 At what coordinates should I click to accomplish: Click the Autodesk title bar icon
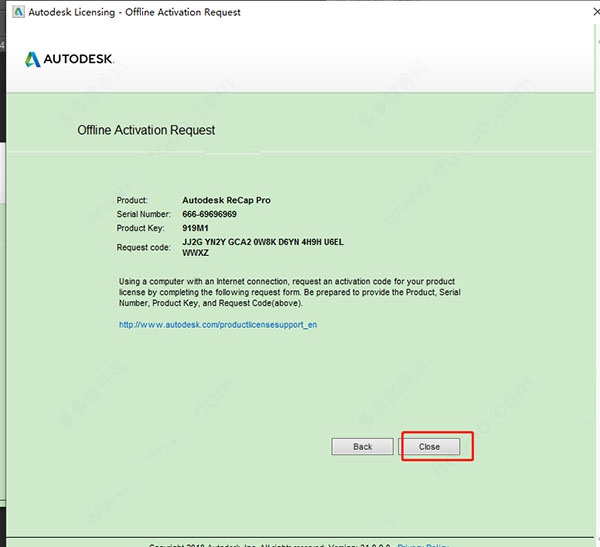point(18,12)
